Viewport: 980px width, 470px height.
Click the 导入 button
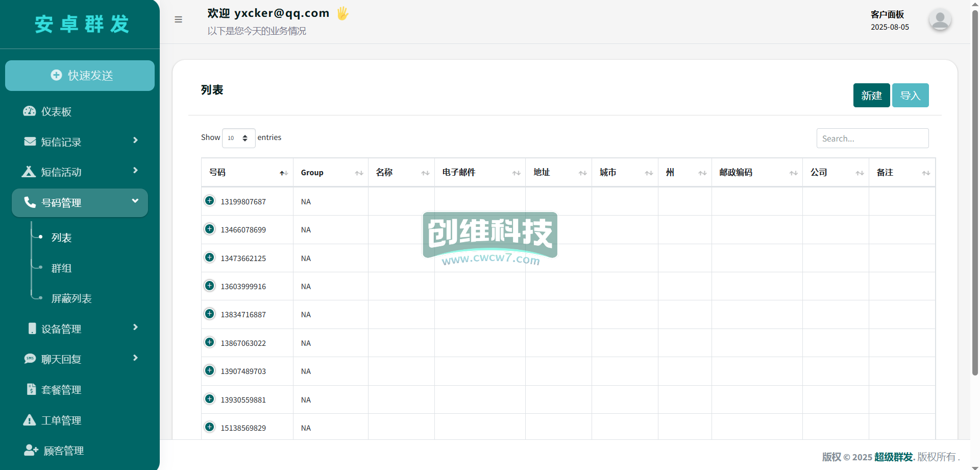[x=910, y=96]
